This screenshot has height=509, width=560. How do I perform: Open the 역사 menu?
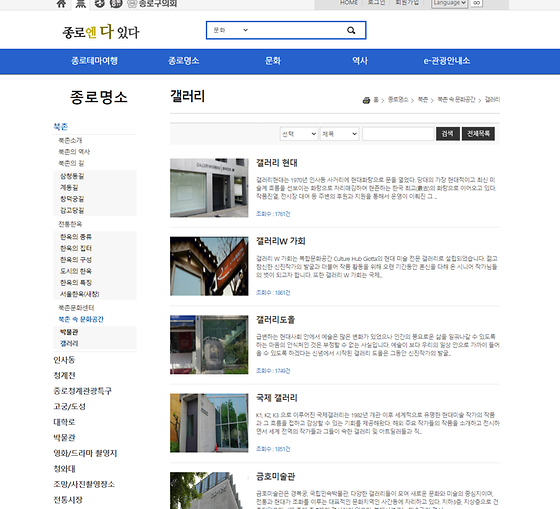[x=360, y=61]
